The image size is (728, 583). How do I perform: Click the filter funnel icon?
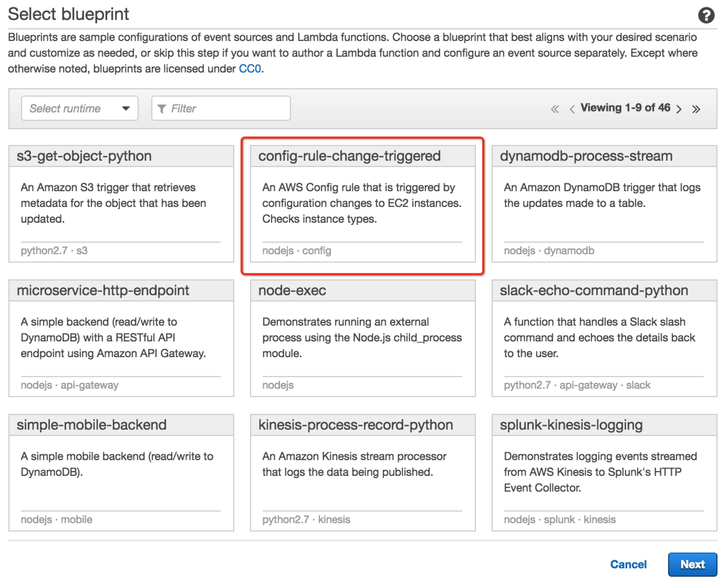pos(162,109)
